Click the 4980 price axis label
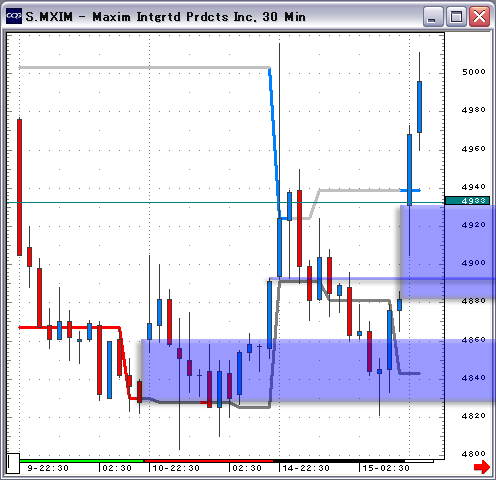496x480 pixels. pyautogui.click(x=474, y=110)
